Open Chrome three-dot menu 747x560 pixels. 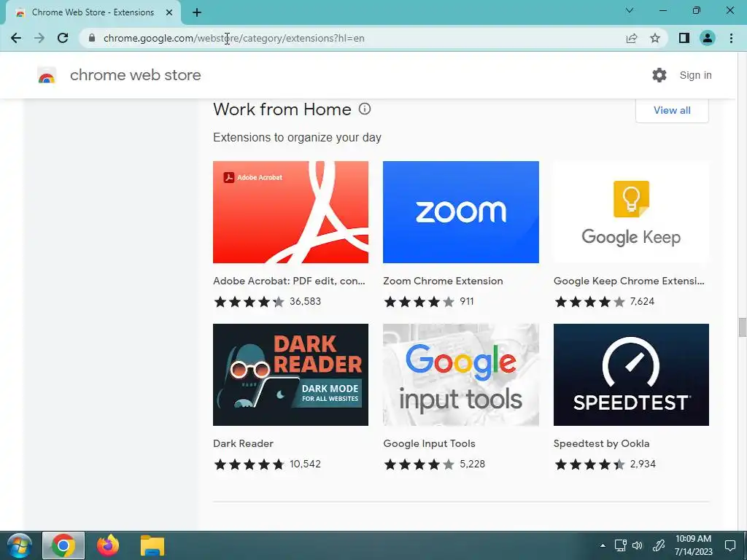731,38
